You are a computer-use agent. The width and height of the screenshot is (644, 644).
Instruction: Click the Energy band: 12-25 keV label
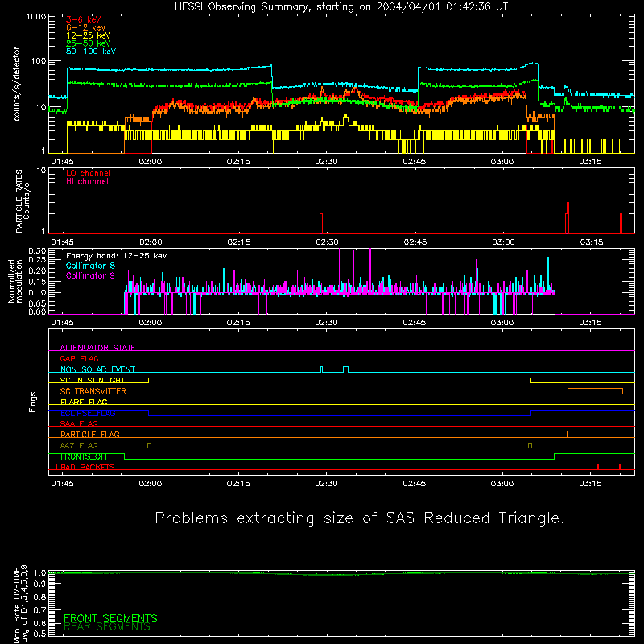point(117,256)
